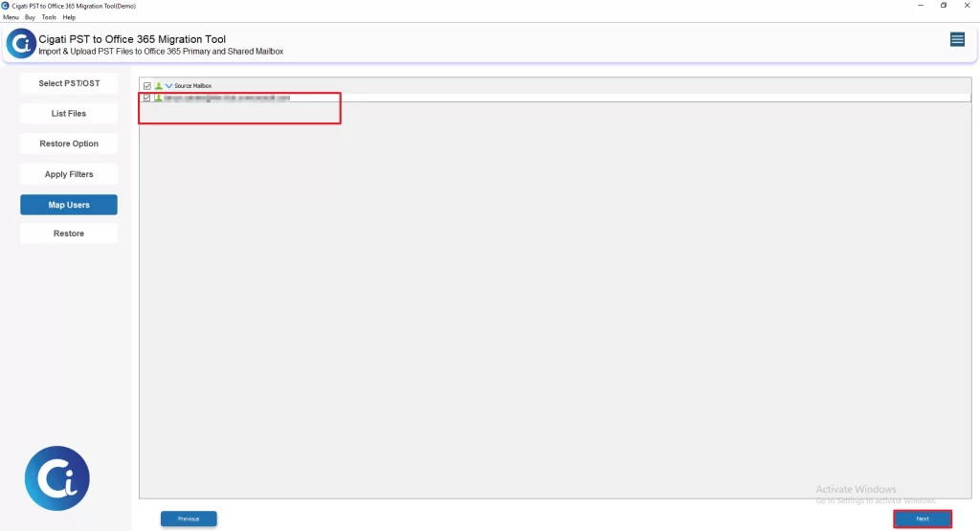Image resolution: width=980 pixels, height=531 pixels.
Task: Click the user icon beside the blurred mailbox entry
Action: (x=159, y=99)
